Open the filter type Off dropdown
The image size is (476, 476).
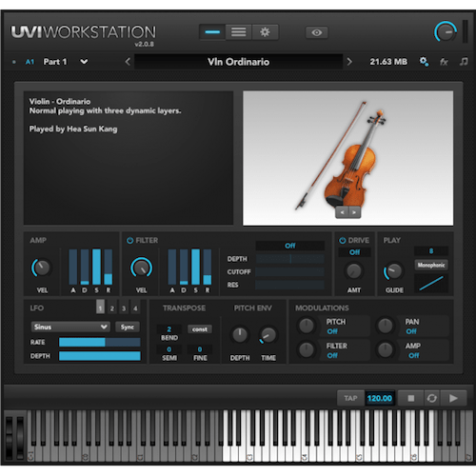pyautogui.click(x=289, y=246)
